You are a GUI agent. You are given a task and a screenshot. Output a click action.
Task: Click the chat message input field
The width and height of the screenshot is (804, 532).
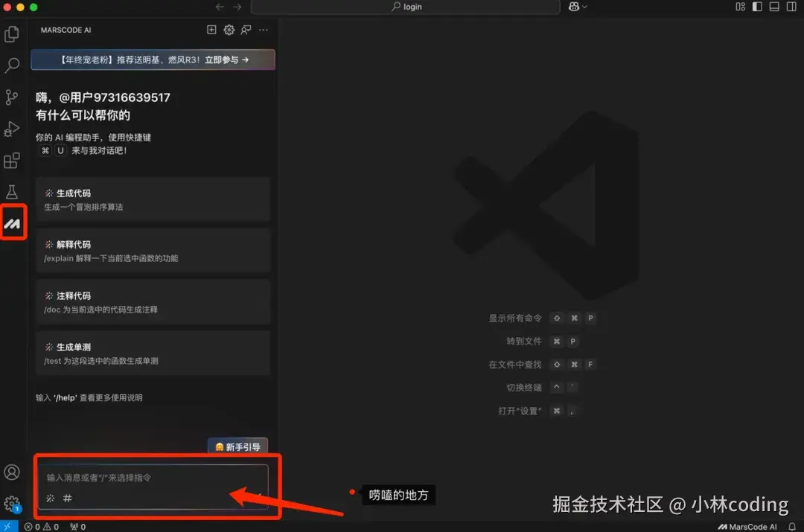tap(149, 478)
